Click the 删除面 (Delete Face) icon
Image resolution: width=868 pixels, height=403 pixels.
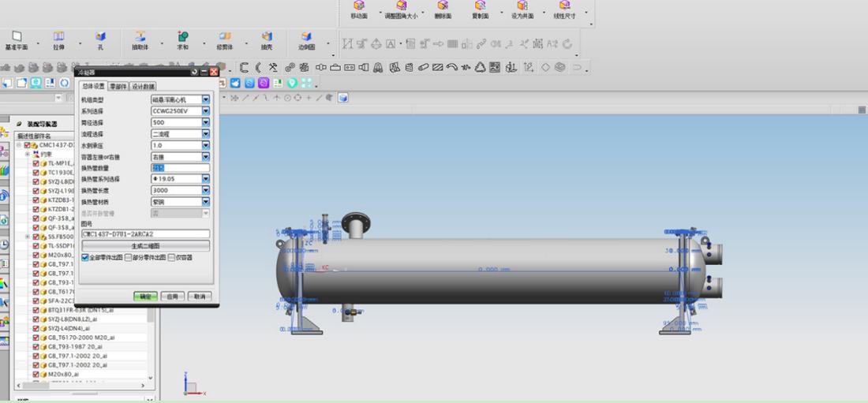point(443,6)
